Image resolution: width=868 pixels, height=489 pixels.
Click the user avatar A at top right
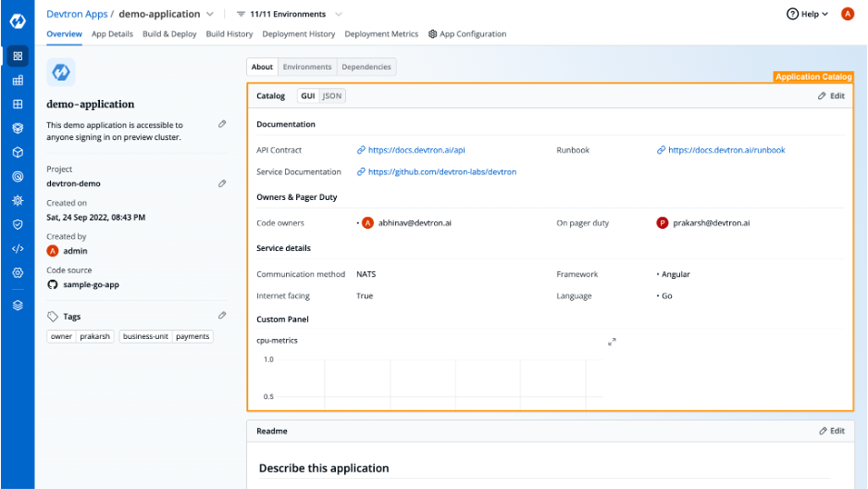(x=847, y=14)
